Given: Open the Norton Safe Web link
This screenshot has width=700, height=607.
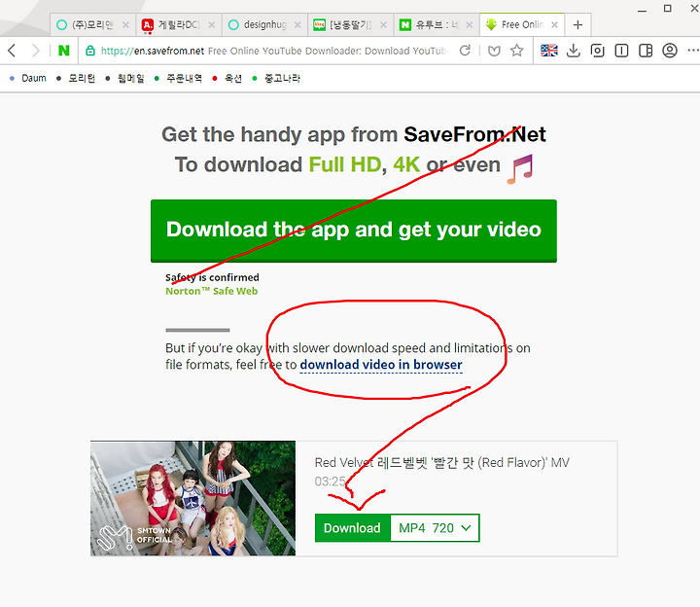Looking at the screenshot, I should 212,291.
